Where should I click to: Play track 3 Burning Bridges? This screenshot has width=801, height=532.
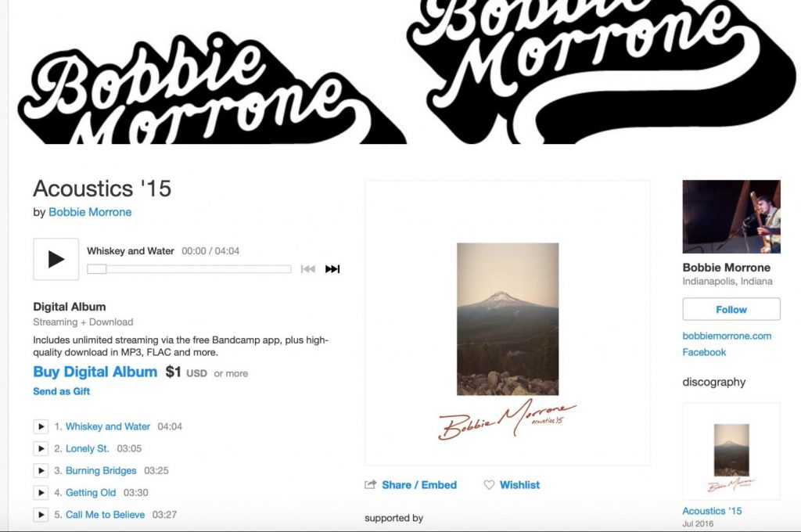(41, 470)
